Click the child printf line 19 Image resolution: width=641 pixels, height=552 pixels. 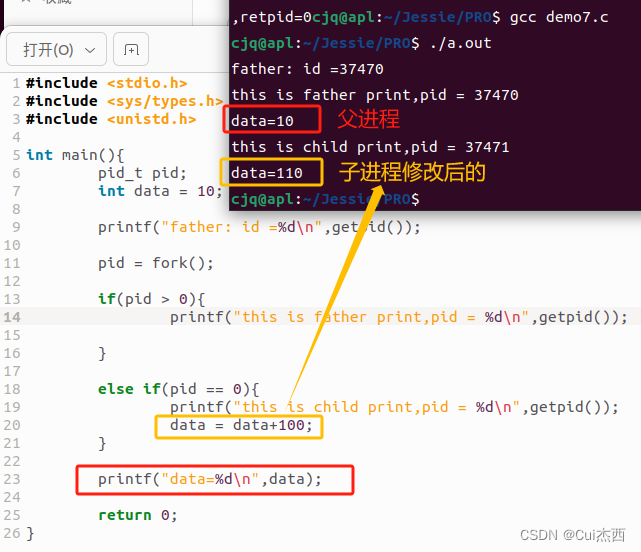point(394,407)
